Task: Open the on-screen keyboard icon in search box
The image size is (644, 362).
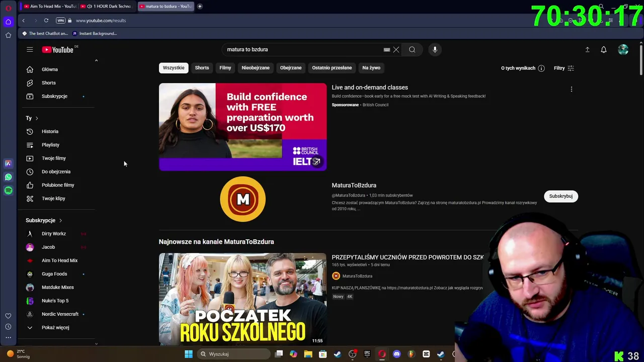Action: coord(386,50)
